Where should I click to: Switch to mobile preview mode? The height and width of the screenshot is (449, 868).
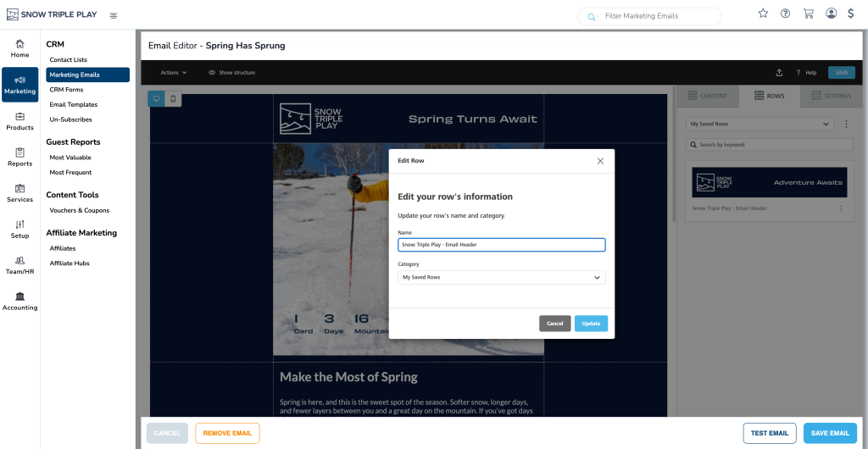click(x=173, y=99)
